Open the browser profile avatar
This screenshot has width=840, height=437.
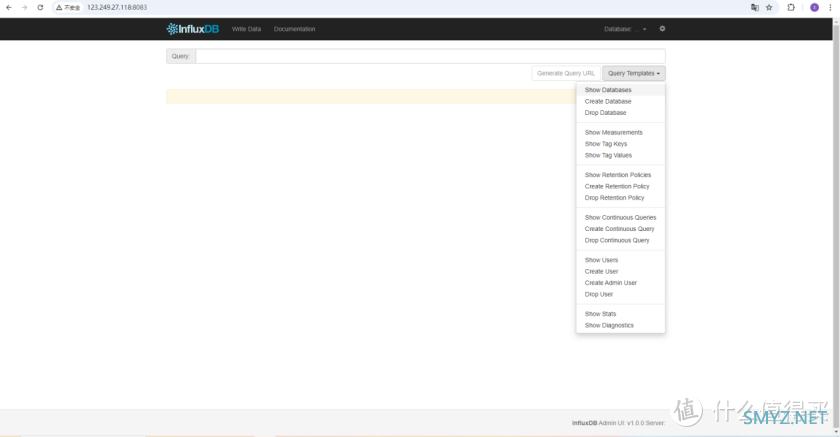pos(814,7)
